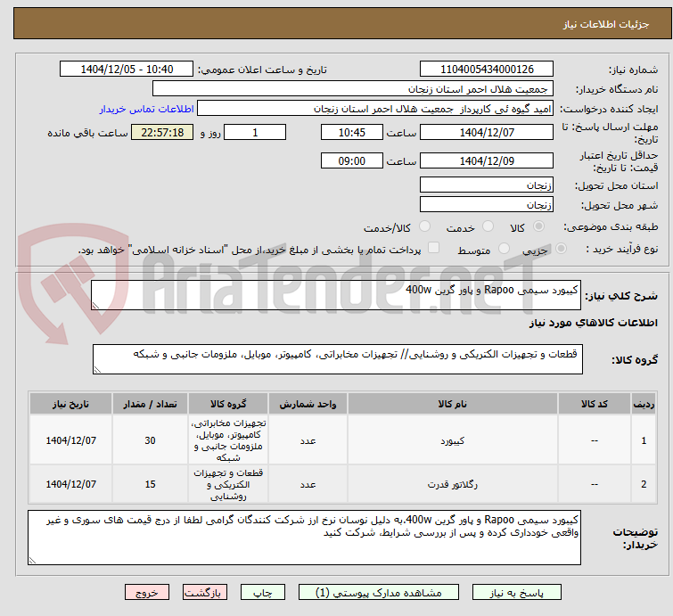Open اطلاعات تماس خریدار link
The image size is (673, 616).
147,109
